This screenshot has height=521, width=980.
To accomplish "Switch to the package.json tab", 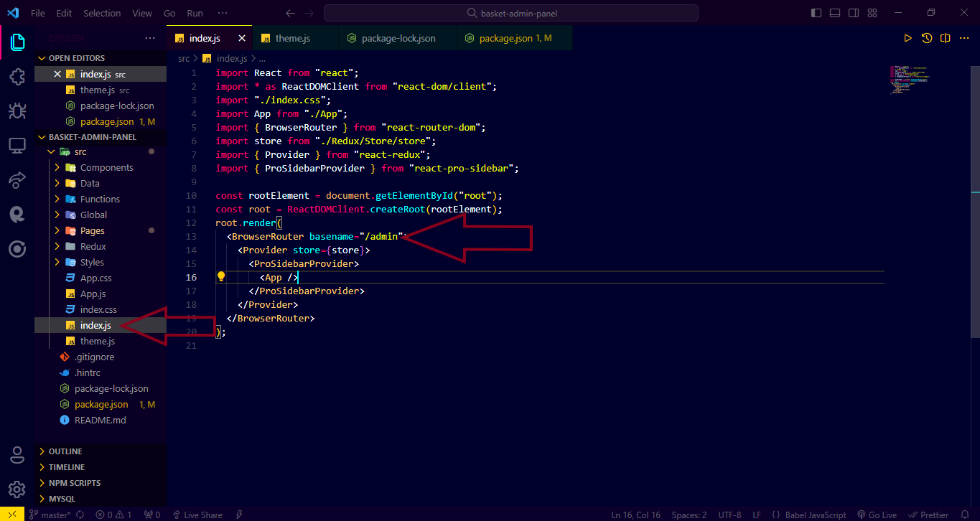I will 514,38.
